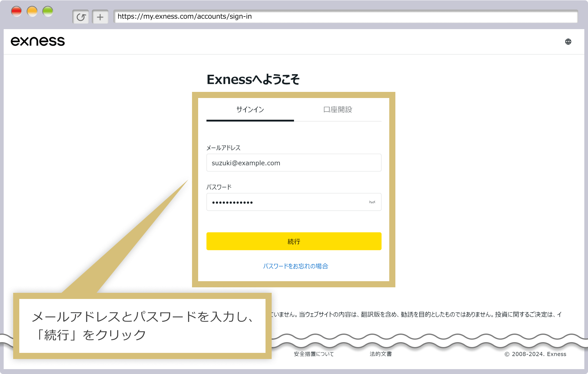Open the 法的文書 footer link
588x374 pixels.
point(381,354)
